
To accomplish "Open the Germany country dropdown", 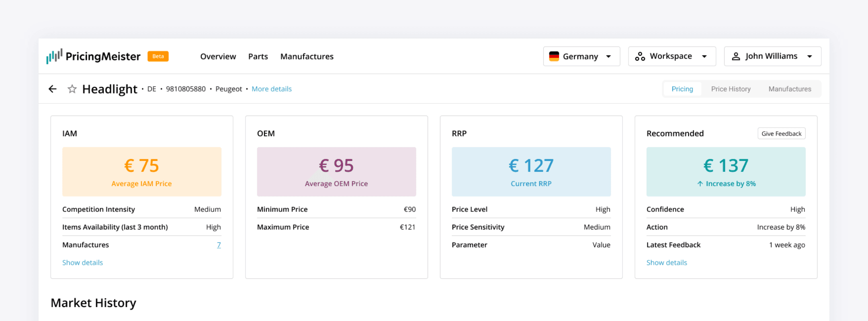I will [581, 56].
